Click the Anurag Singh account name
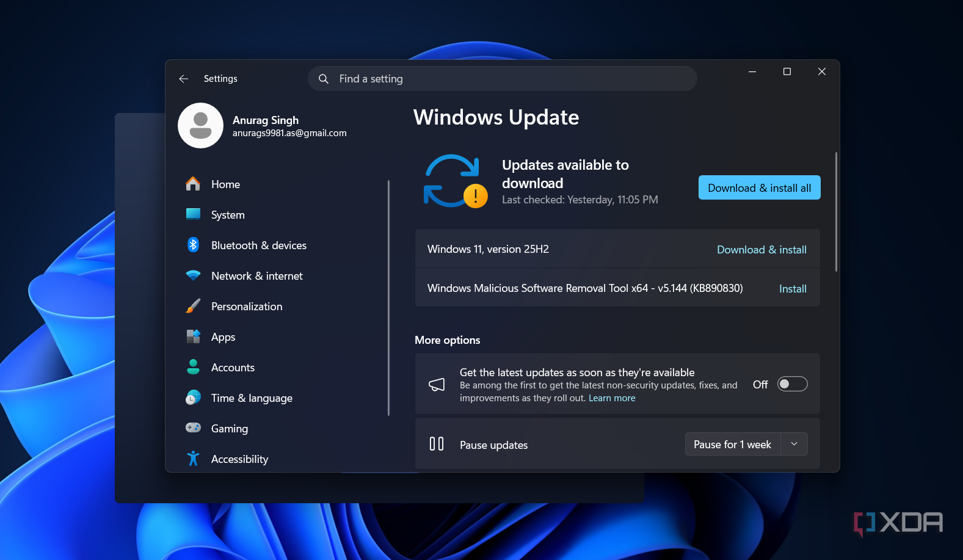963x560 pixels. [266, 120]
